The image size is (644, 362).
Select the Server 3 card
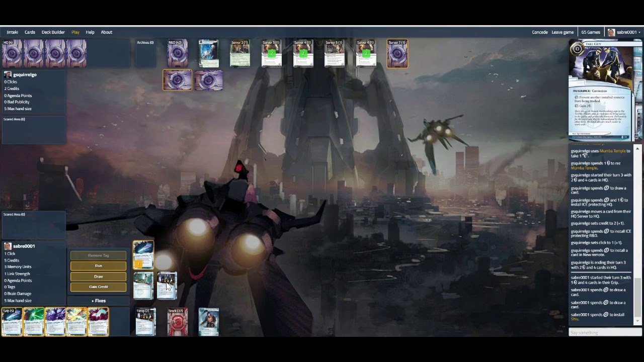(271, 54)
